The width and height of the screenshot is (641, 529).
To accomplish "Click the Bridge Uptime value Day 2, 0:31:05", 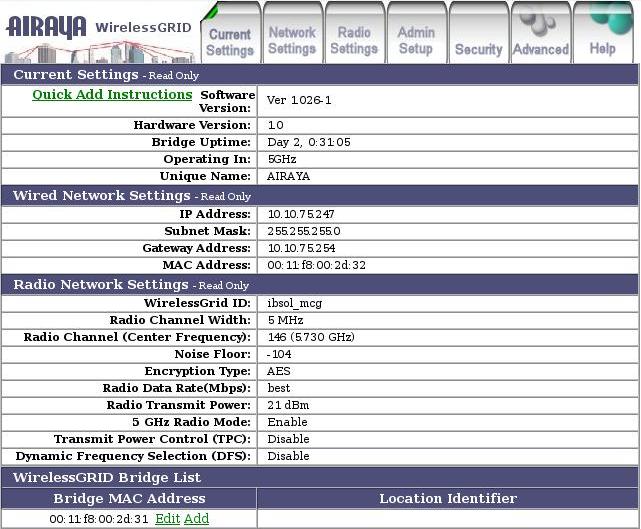I will point(309,142).
